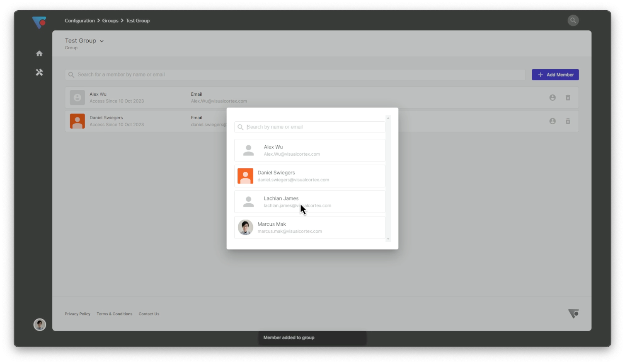Image resolution: width=625 pixels, height=364 pixels.
Task: Click Marcus Mak's photo avatar in popup
Action: coord(245,227)
